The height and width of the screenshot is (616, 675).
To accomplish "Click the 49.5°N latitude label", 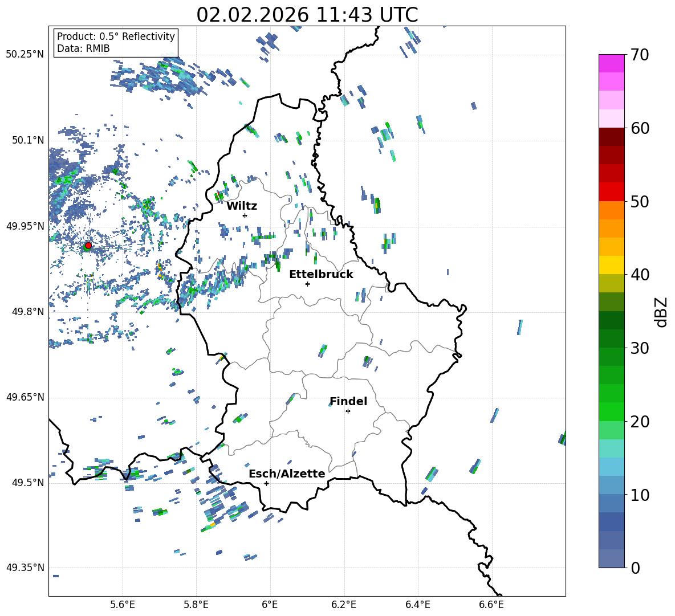I will (28, 483).
